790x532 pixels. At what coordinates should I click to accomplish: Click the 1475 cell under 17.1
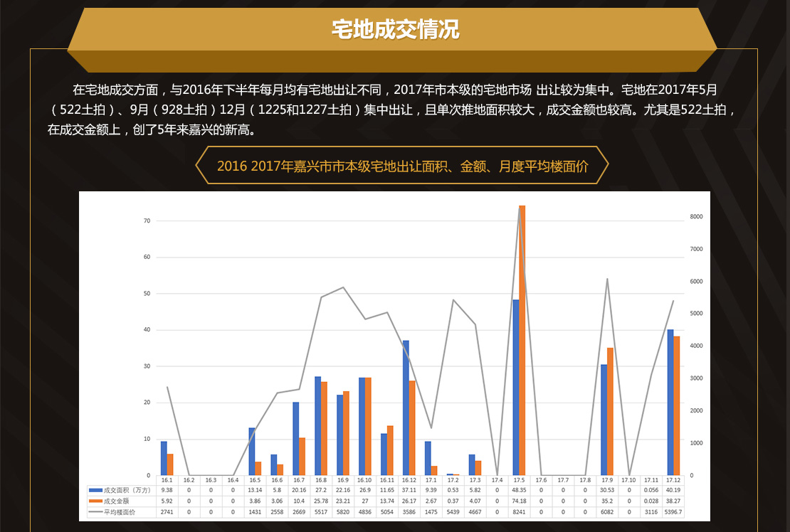[x=431, y=512]
